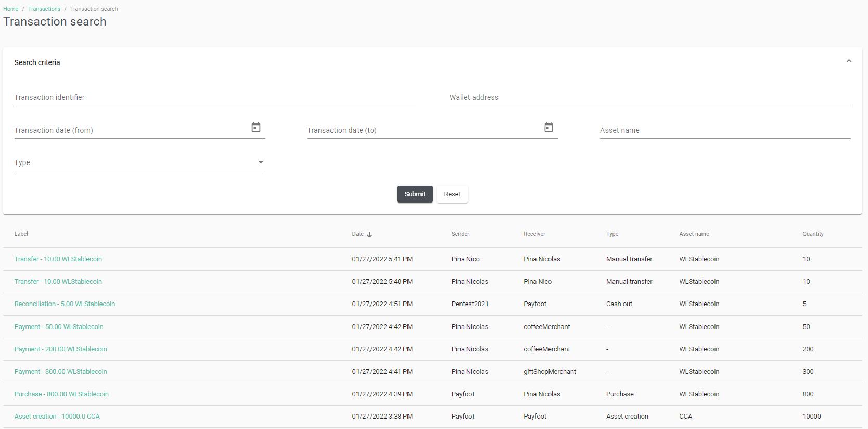Sort table by Label column
The height and width of the screenshot is (429, 868).
(21, 234)
